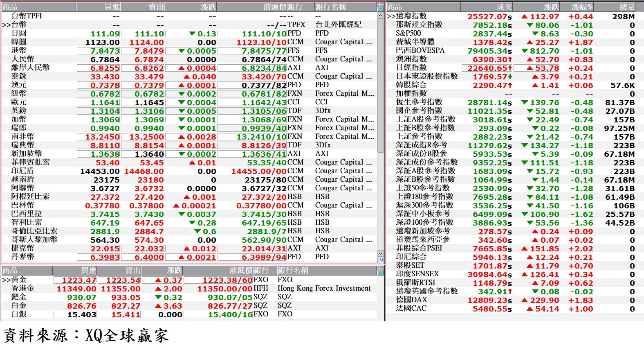
Task: Select the 離岸人民幣 row
Action: [x=189, y=68]
